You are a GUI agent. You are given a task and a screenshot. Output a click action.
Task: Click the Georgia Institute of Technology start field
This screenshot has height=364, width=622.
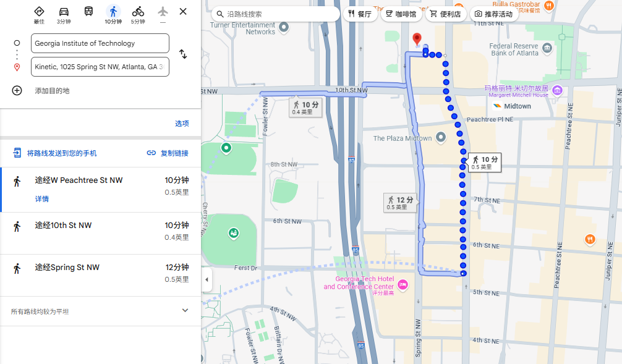(x=100, y=43)
